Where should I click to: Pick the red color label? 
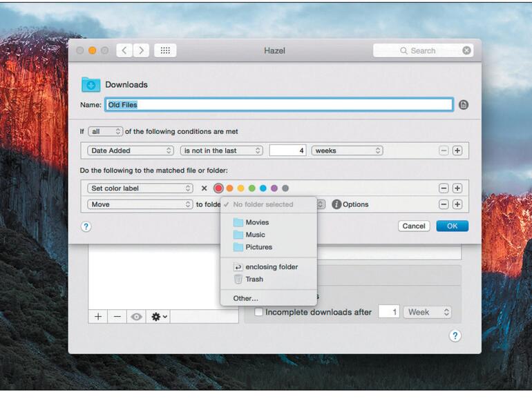click(x=218, y=188)
